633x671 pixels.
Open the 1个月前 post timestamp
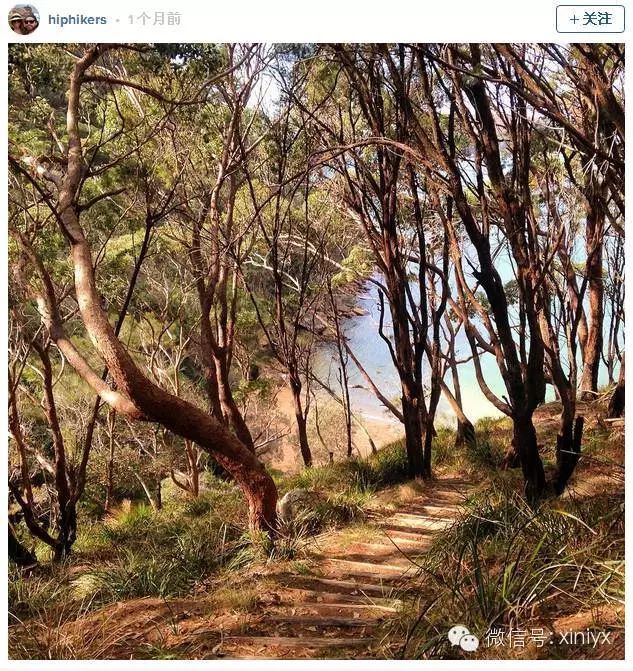coord(155,19)
